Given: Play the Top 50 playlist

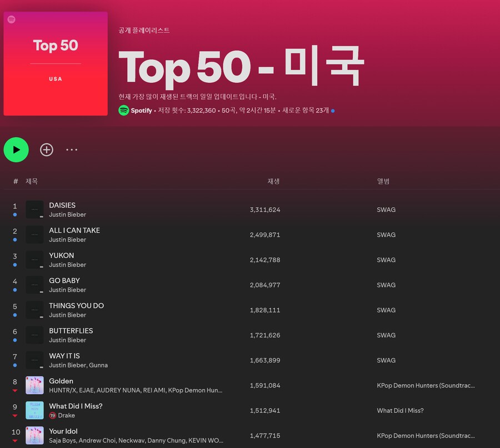Looking at the screenshot, I should 16,149.
